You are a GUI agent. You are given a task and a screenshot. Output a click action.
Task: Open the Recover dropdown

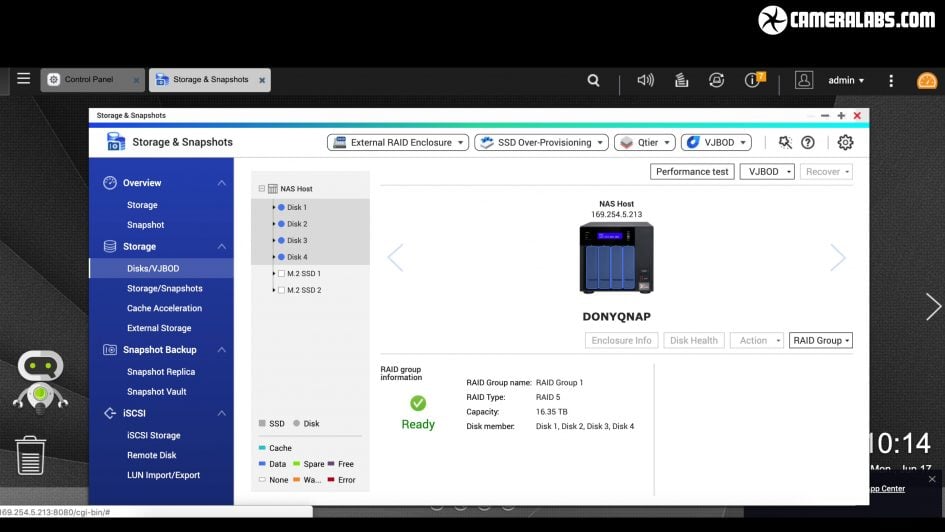click(x=826, y=172)
